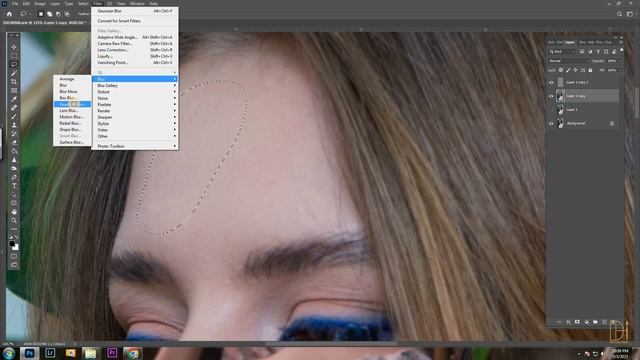Screen dimensions: 640x360
Task: Choose Intersect with Selection mode
Action: [67, 14]
